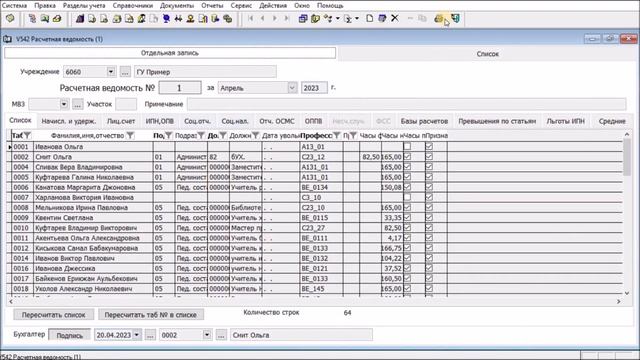The image size is (640, 360).
Task: Toggle Призна checkbox for Иванова Ольга
Action: tap(429, 147)
